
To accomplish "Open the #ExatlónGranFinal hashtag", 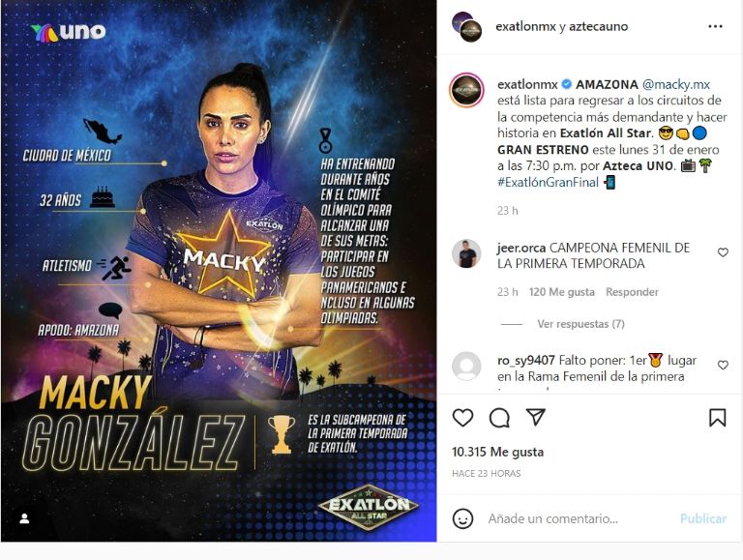I will 548,182.
